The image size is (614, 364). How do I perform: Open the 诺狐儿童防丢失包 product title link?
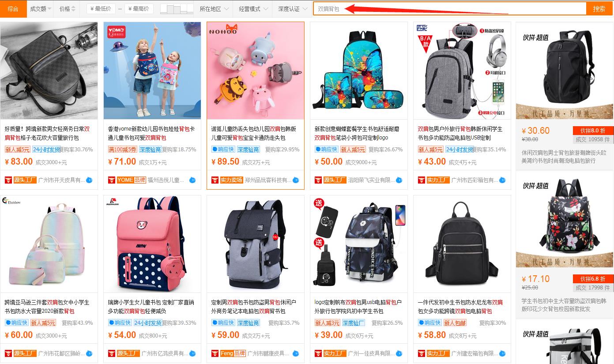[x=254, y=133]
